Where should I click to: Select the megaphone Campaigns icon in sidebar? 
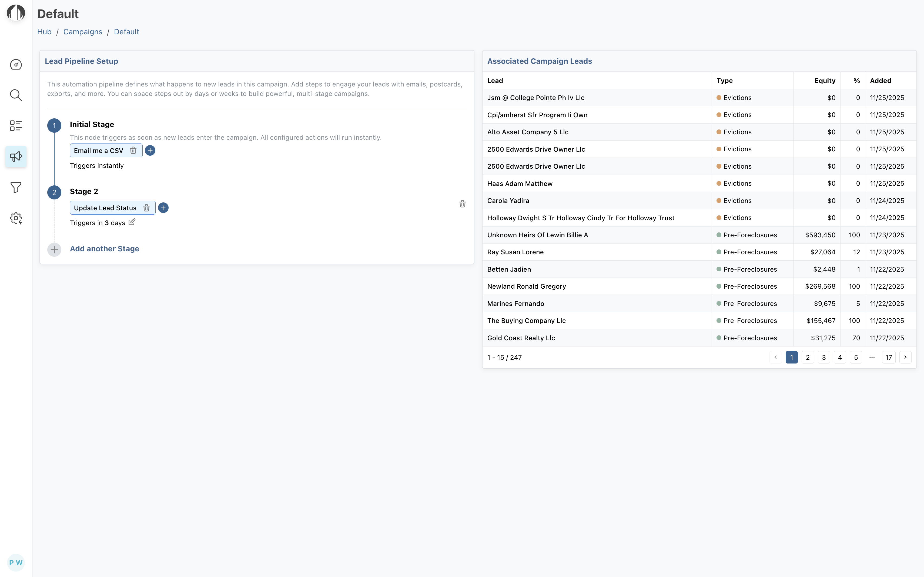pos(16,156)
